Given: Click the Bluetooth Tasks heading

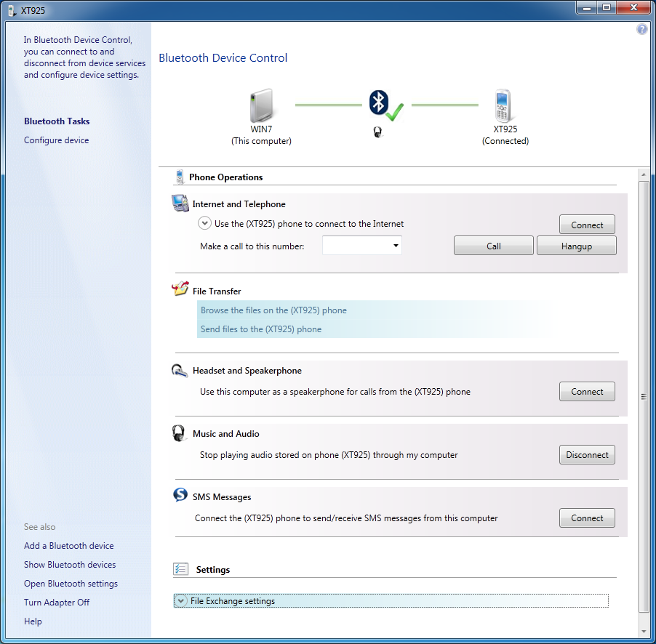Looking at the screenshot, I should pos(57,121).
